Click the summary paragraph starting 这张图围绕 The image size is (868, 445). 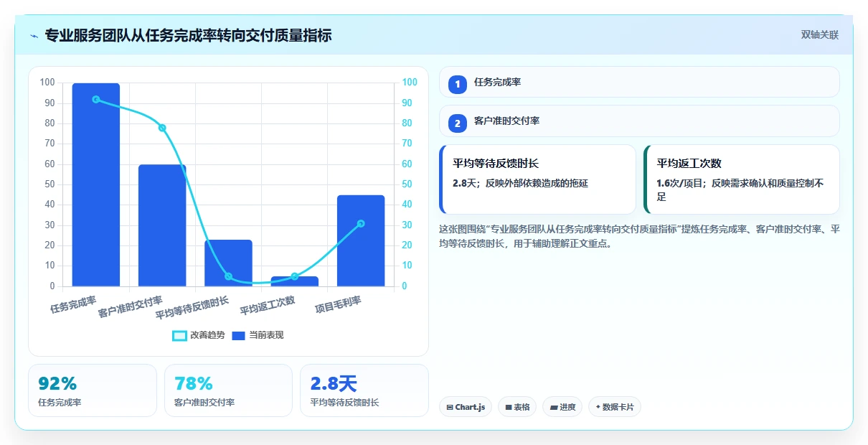639,236
